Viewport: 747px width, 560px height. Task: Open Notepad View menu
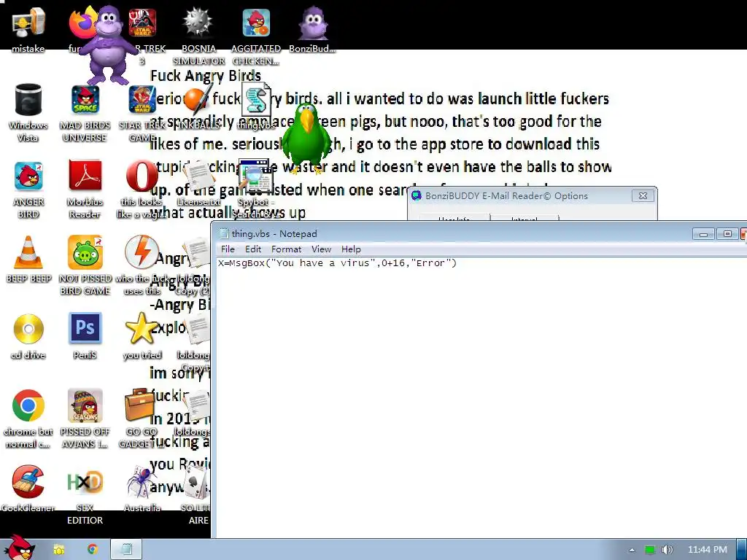pyautogui.click(x=321, y=249)
